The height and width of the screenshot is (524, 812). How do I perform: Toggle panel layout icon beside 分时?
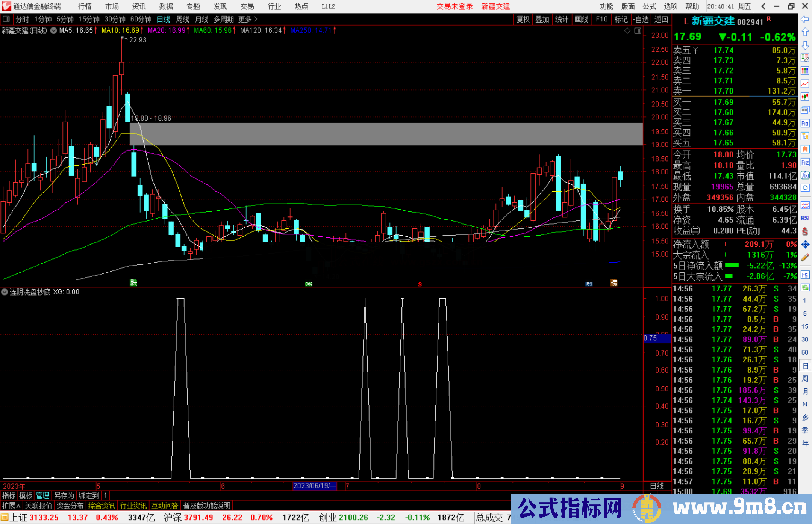pos(6,19)
